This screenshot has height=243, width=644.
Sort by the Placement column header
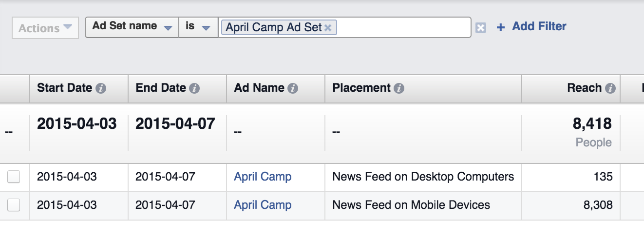pyautogui.click(x=361, y=88)
